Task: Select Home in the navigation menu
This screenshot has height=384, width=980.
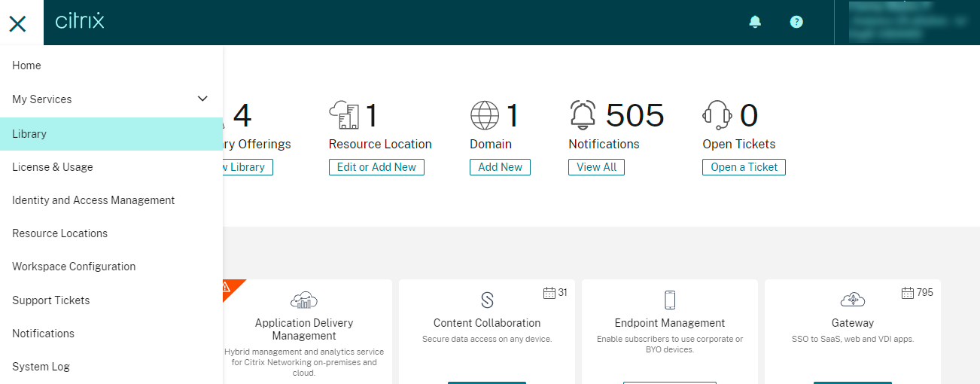Action: pyautogui.click(x=26, y=66)
